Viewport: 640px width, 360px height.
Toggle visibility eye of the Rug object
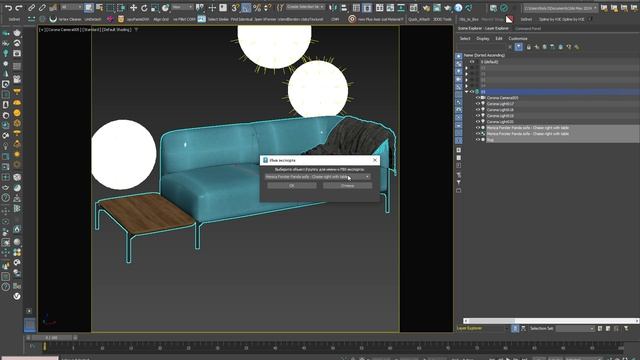478,140
